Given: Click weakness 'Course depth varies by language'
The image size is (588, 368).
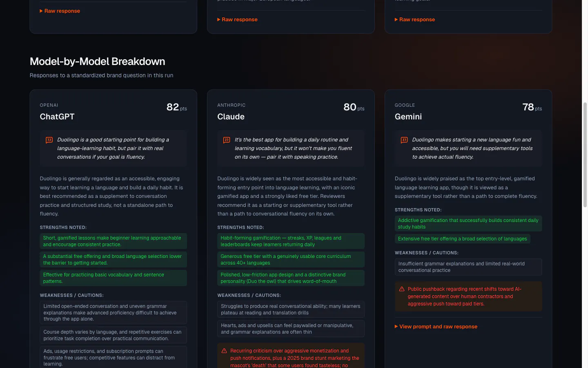Looking at the screenshot, I should (113, 335).
